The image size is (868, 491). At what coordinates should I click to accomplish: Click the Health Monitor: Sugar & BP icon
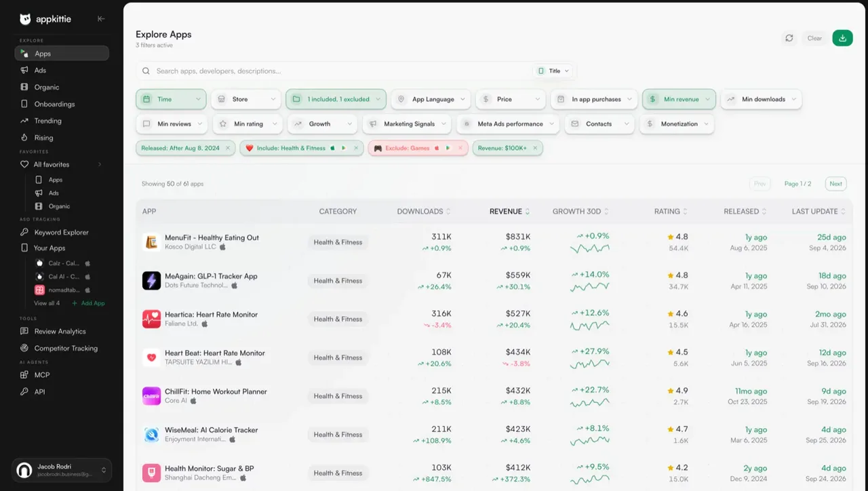click(x=151, y=473)
